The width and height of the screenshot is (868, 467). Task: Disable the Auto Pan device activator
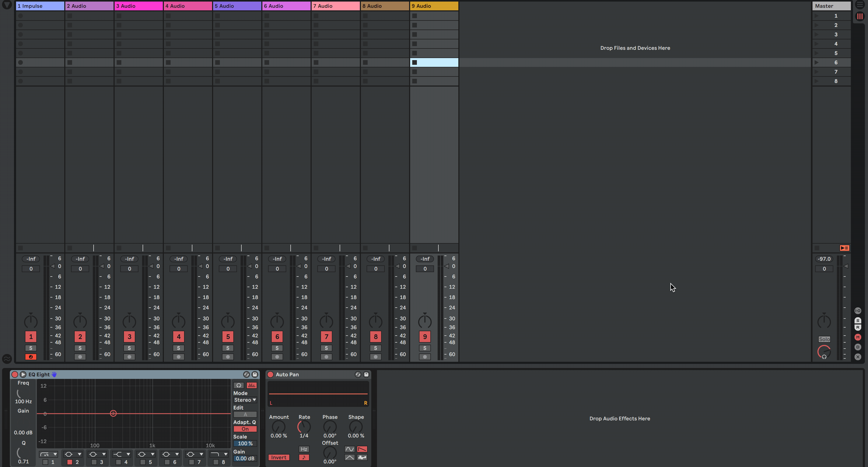(x=270, y=374)
